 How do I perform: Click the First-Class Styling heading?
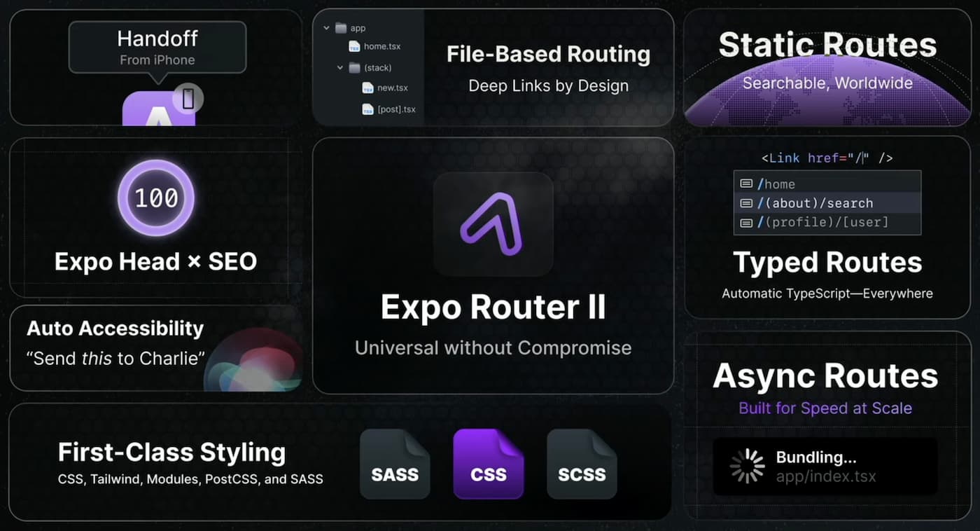[171, 453]
